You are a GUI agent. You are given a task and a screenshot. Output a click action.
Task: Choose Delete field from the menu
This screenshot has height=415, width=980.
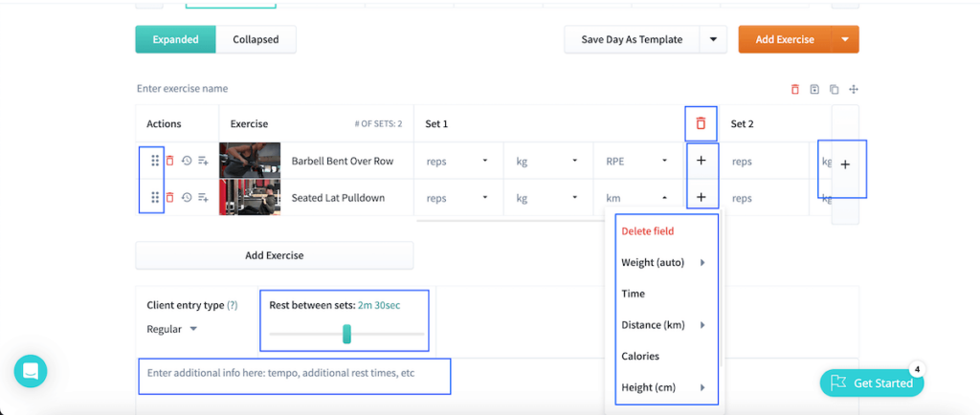tap(648, 231)
